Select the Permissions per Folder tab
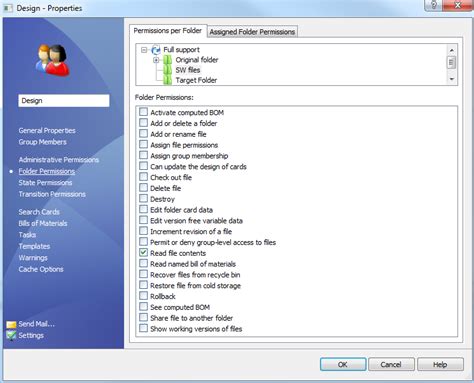This screenshot has height=383, width=474. pos(168,31)
